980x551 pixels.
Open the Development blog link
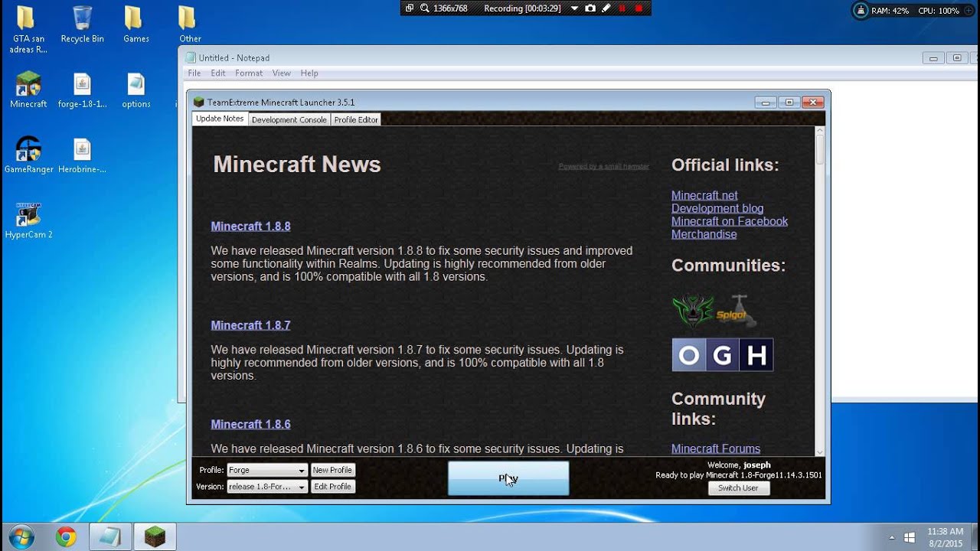point(717,208)
